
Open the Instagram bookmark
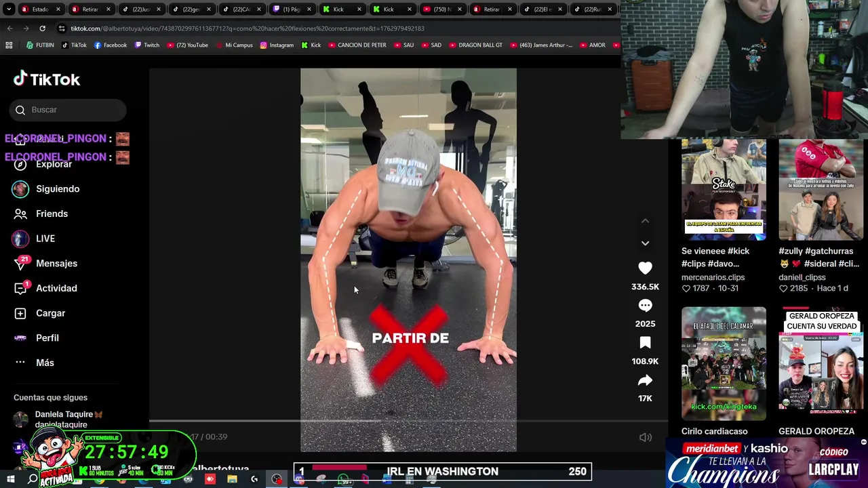coord(277,45)
